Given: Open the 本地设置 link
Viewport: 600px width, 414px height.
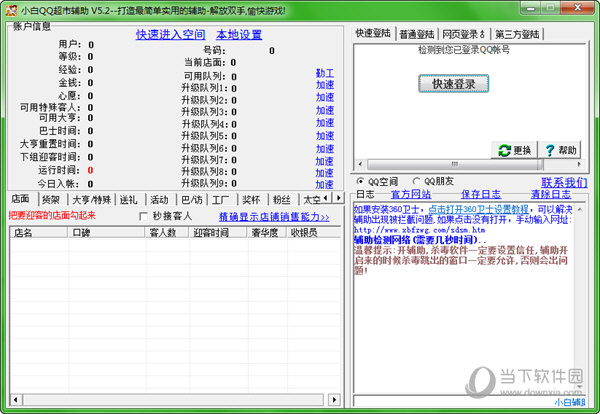Looking at the screenshot, I should (x=239, y=34).
